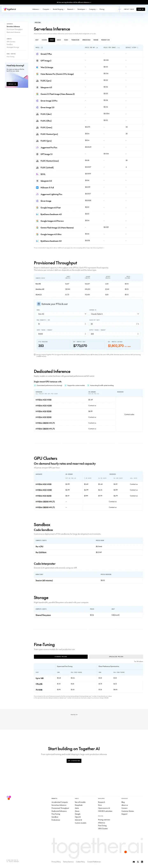Click the Get Started Now button
148x868 pixels.
click(74, 761)
